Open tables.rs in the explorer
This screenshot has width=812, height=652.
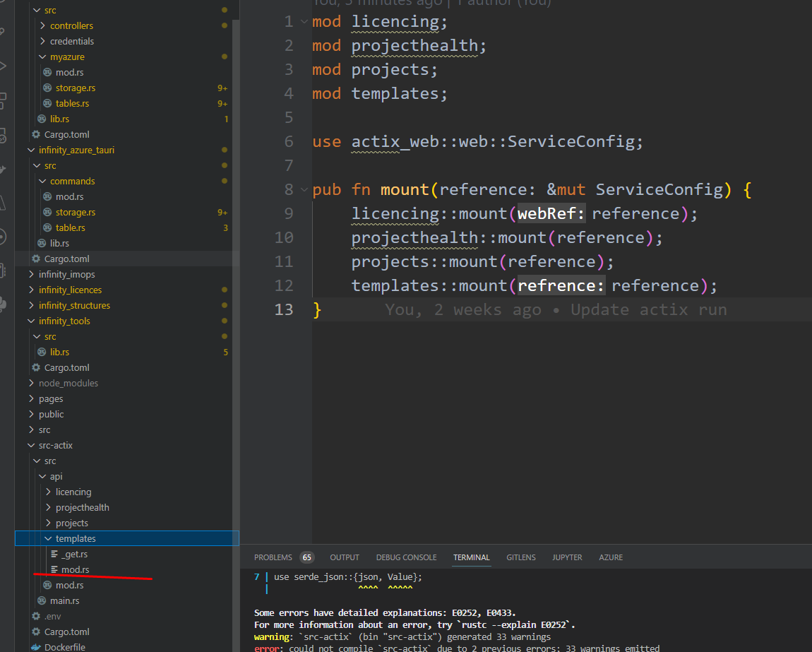(73, 103)
